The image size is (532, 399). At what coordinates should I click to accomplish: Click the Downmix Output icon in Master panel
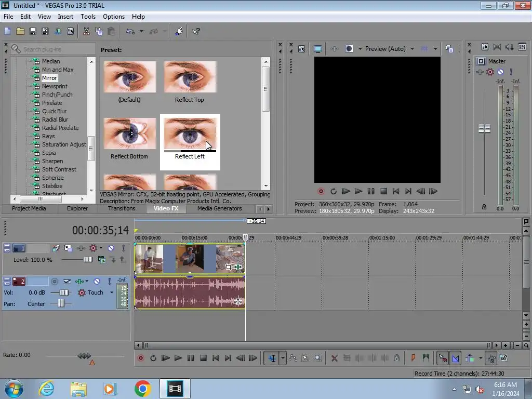[497, 47]
